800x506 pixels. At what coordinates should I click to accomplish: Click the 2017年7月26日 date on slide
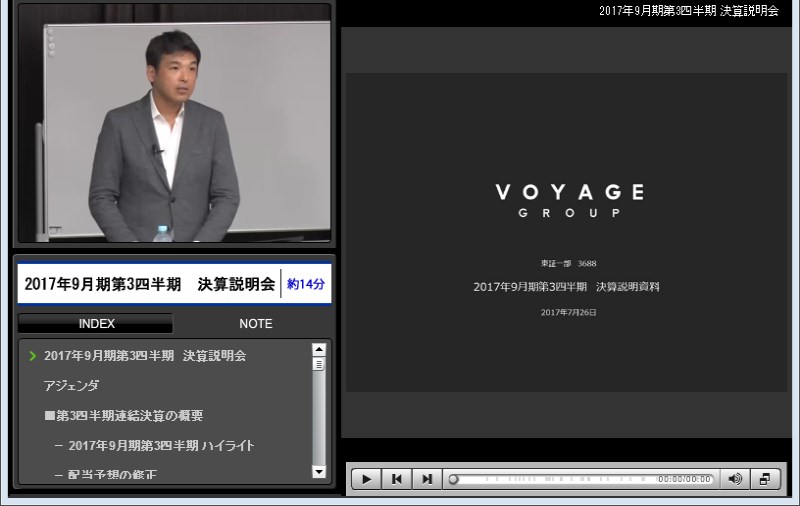[x=568, y=312]
